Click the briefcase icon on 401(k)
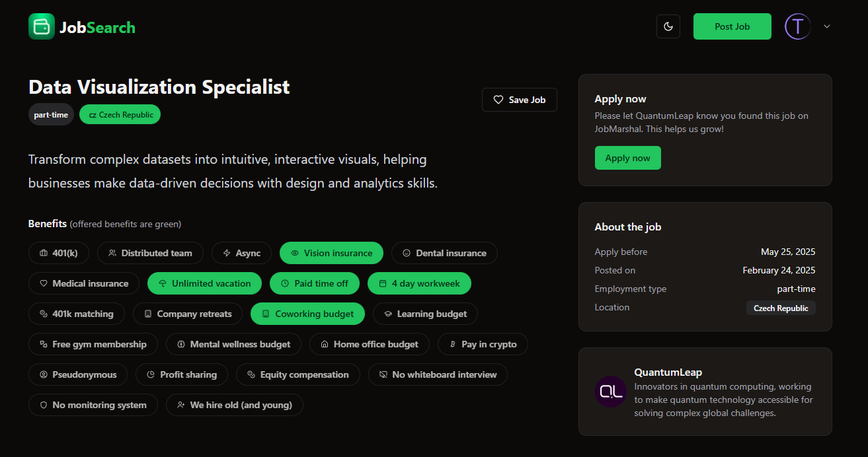868x457 pixels. tap(43, 253)
